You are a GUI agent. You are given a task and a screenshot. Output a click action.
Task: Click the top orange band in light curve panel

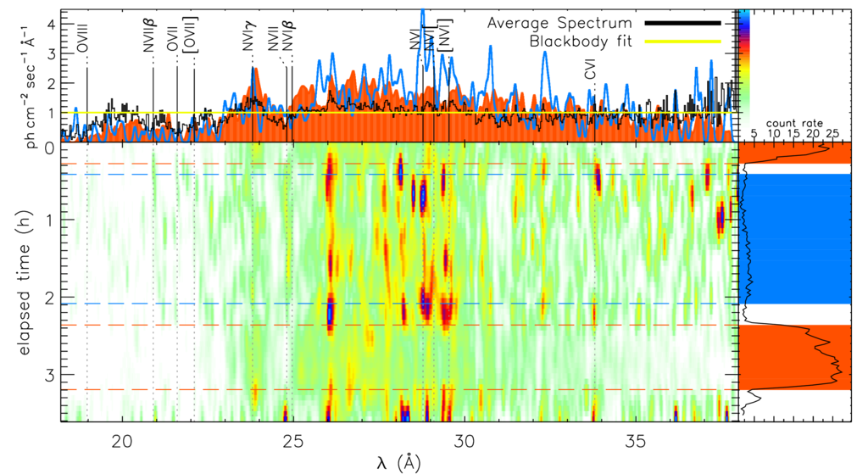(x=795, y=153)
